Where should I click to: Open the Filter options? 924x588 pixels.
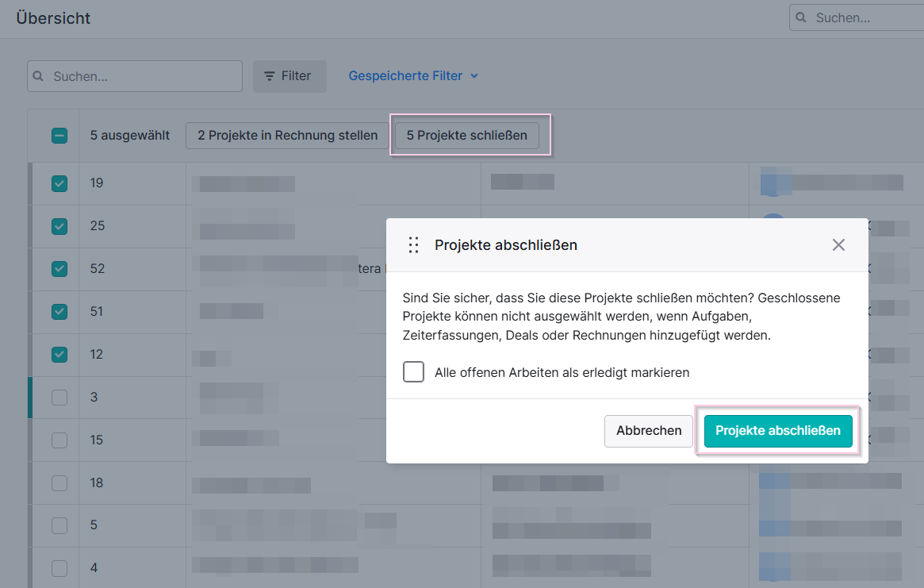point(289,76)
